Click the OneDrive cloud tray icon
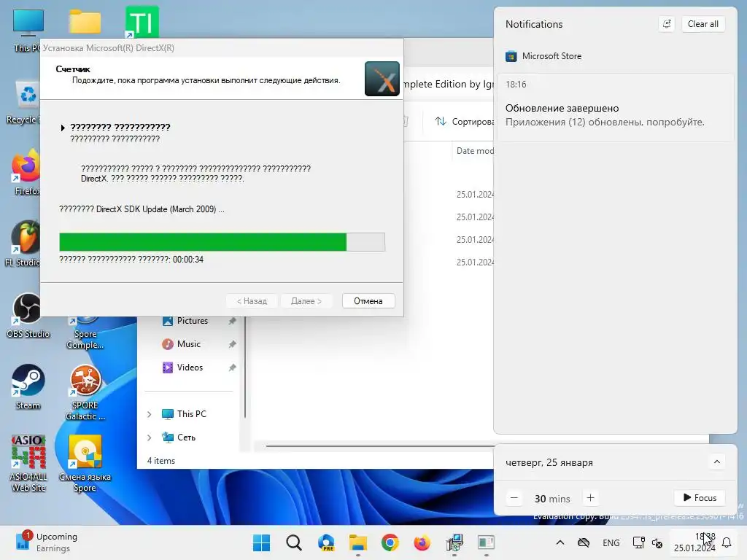The height and width of the screenshot is (560, 747). pyautogui.click(x=584, y=542)
